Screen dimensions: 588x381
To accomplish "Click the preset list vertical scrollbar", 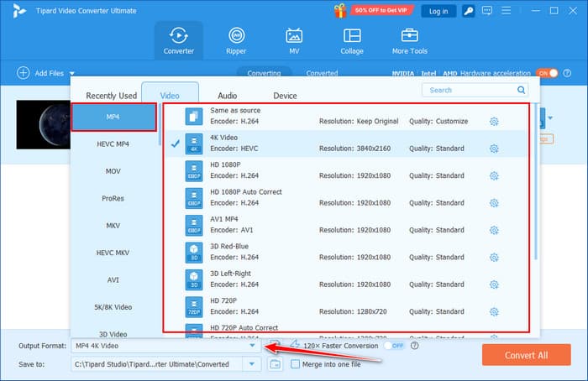I will pyautogui.click(x=536, y=182).
